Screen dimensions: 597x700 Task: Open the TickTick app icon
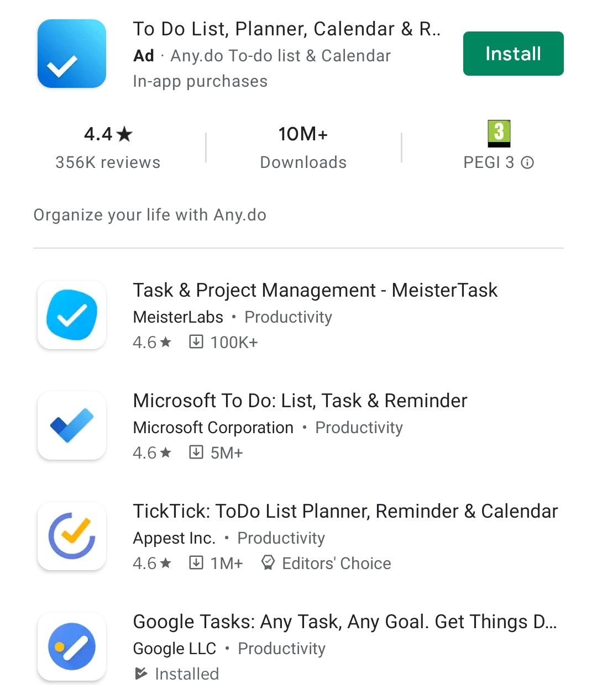pyautogui.click(x=72, y=536)
